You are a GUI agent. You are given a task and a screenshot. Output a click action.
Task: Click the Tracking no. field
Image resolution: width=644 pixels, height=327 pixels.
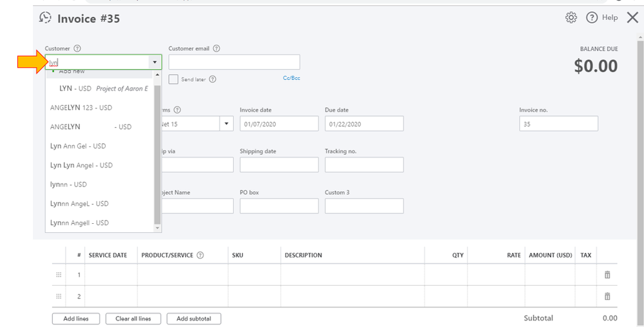(x=364, y=164)
